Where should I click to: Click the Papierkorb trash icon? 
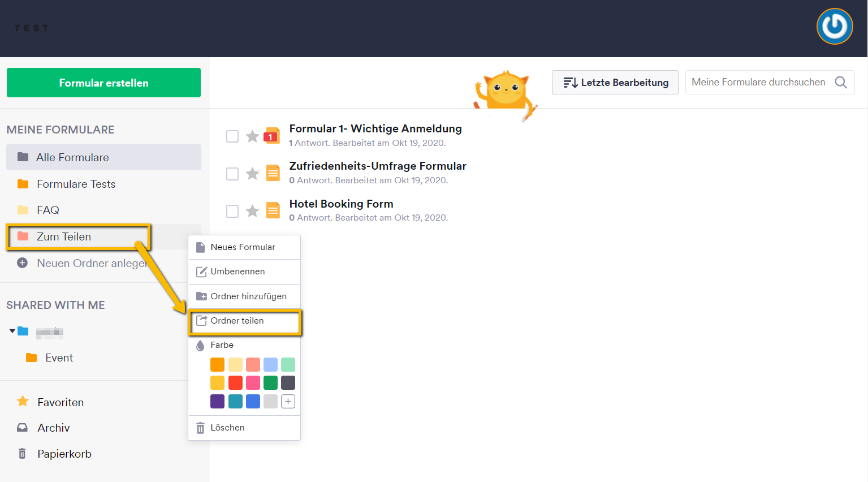coord(22,454)
